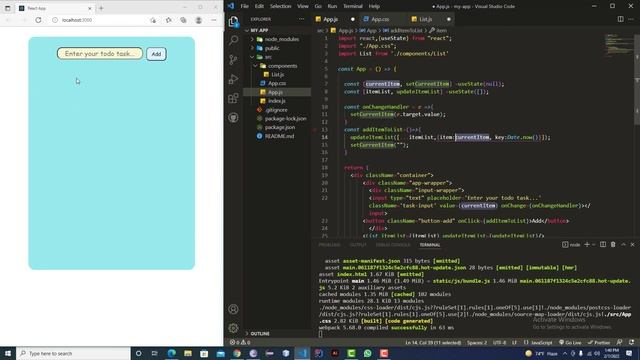Click the Spaces: 2 indentation setting
The image size is (640, 360).
(476, 342)
